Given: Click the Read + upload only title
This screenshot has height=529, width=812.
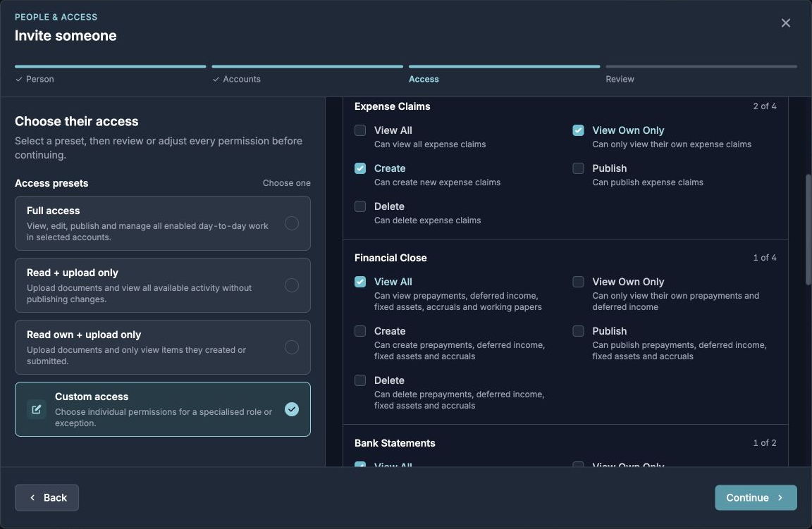Looking at the screenshot, I should point(73,273).
